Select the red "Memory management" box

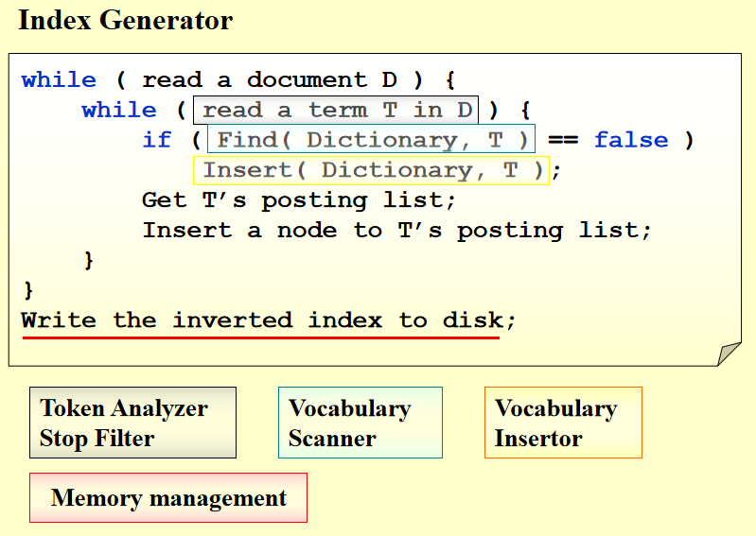(x=168, y=497)
